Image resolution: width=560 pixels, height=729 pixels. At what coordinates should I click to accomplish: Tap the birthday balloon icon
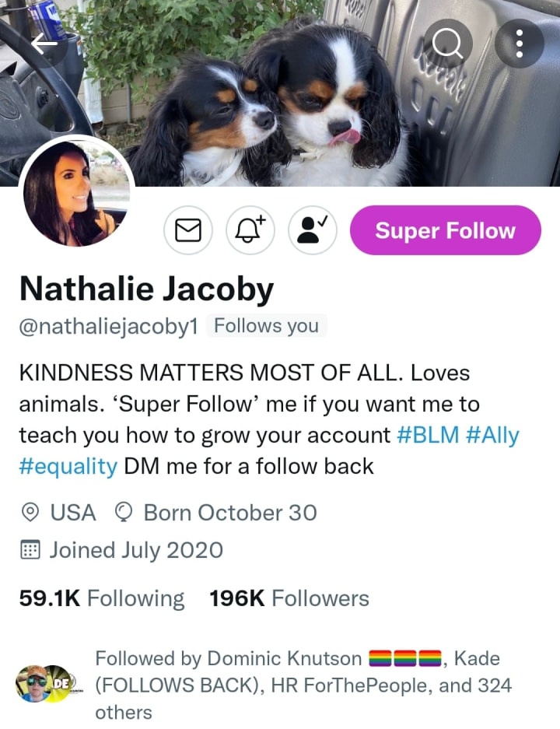pos(124,513)
